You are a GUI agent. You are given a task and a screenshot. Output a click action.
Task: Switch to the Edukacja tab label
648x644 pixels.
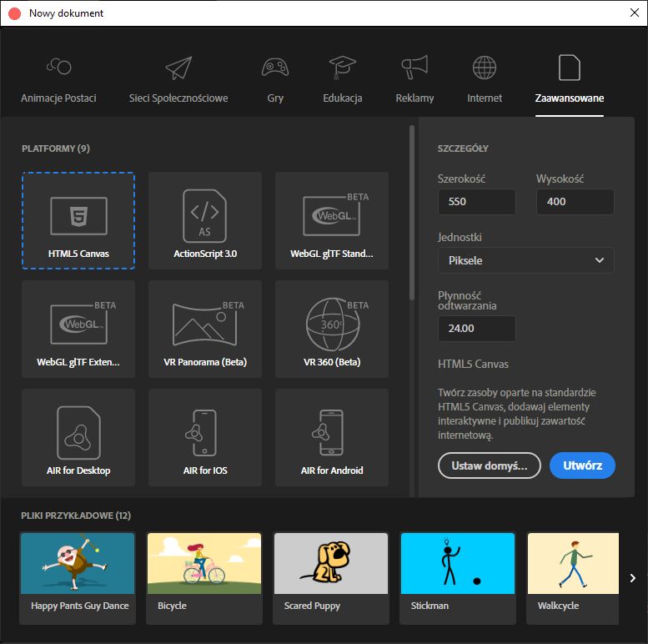pos(343,98)
